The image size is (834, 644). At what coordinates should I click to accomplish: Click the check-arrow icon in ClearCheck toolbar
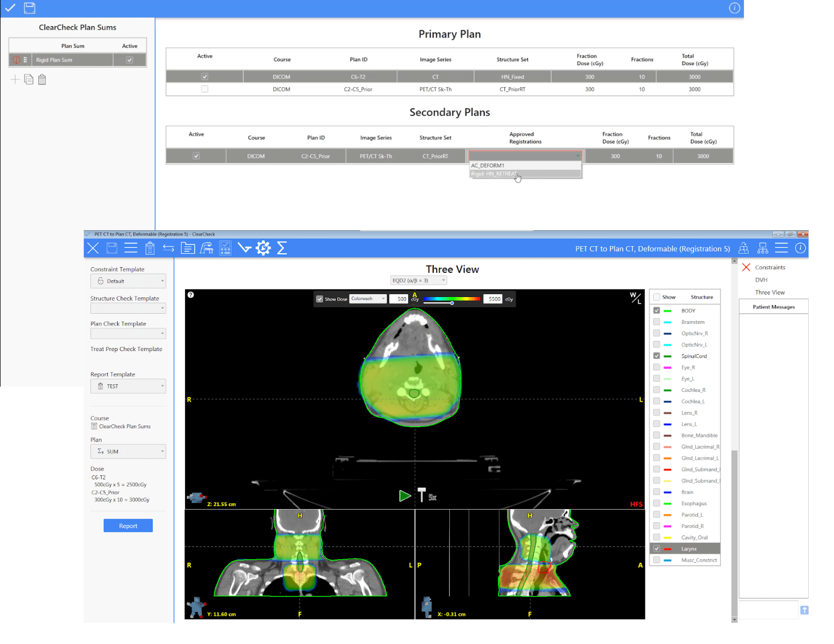245,248
